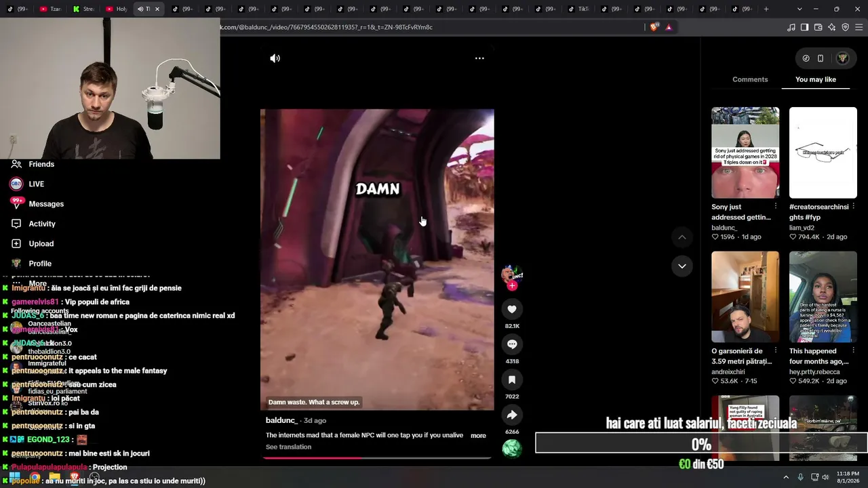The image size is (868, 488).
Task: Open the taskbar volume speaker icon
Action: click(x=825, y=477)
